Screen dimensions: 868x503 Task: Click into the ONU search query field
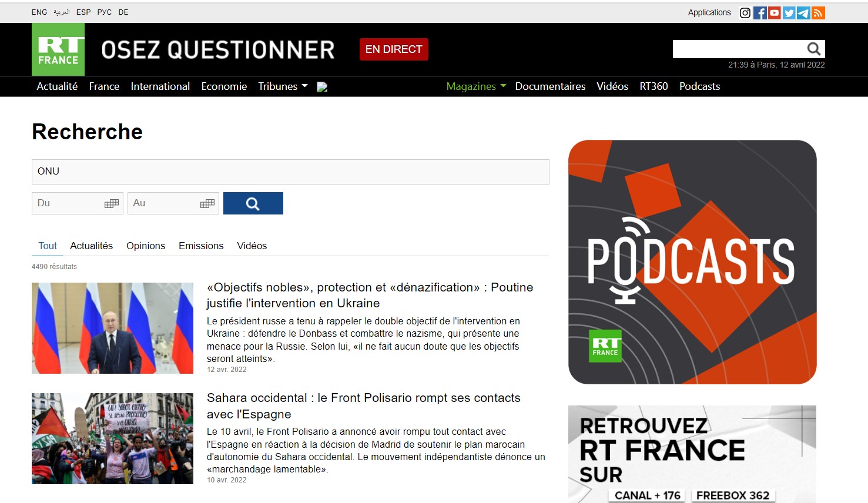click(290, 172)
